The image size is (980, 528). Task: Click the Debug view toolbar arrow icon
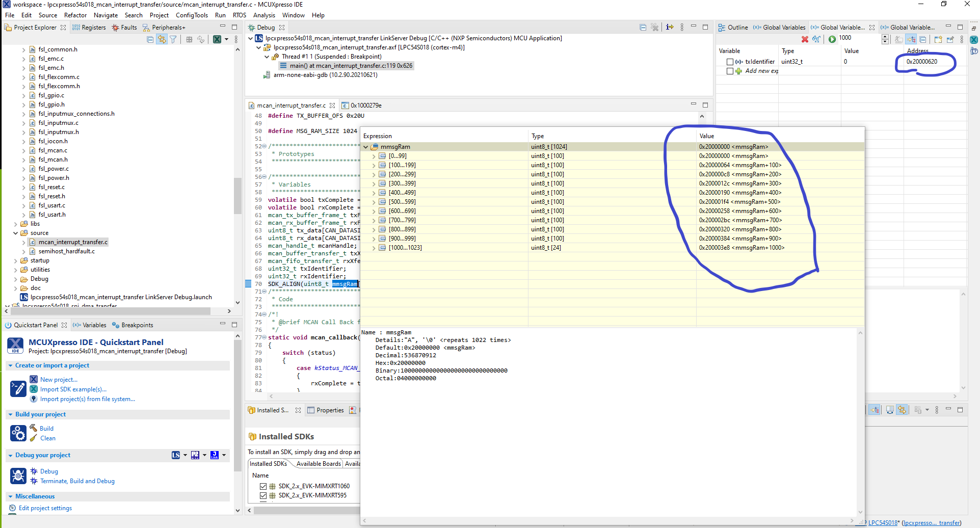[x=670, y=28]
